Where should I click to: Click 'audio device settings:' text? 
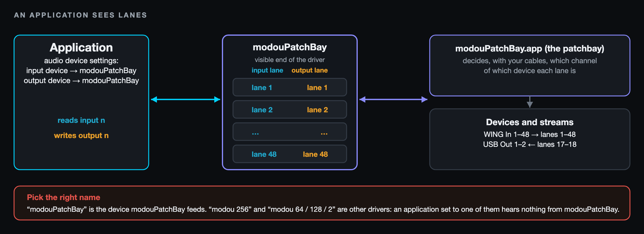tap(81, 61)
